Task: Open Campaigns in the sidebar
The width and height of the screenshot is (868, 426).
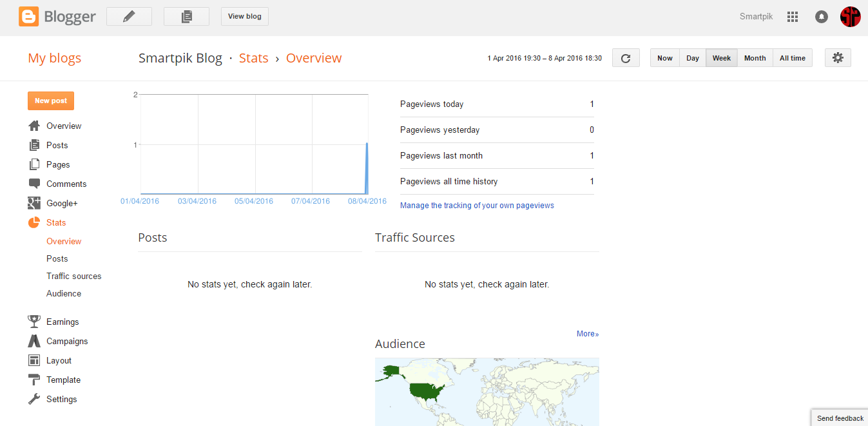Action: 67,341
